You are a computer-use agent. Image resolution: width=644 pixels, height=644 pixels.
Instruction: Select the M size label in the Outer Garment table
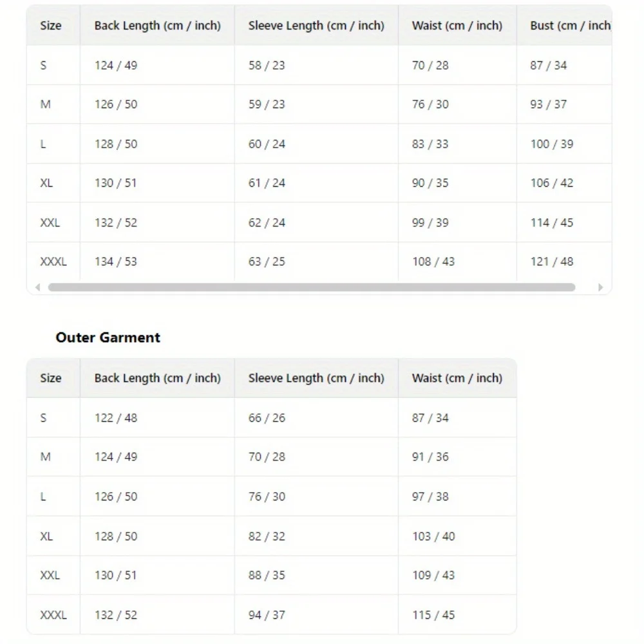tap(46, 457)
